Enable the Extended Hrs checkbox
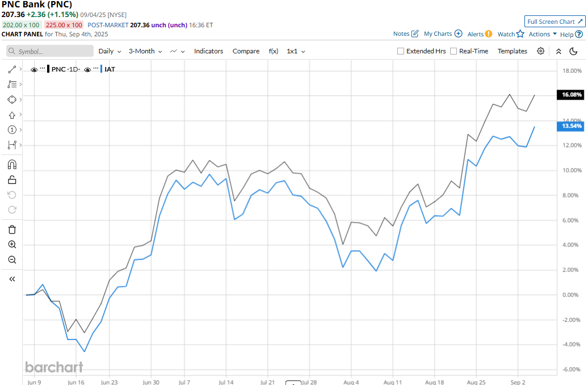Viewport: 588px width, 385px height. [401, 51]
